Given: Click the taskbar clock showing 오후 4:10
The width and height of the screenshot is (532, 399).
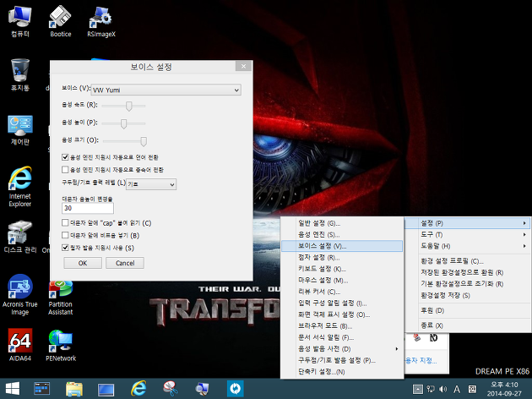Looking at the screenshot, I should (x=504, y=389).
